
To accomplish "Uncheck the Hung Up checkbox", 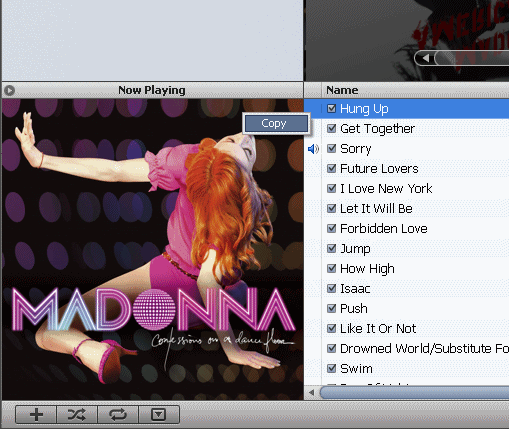I will point(331,108).
